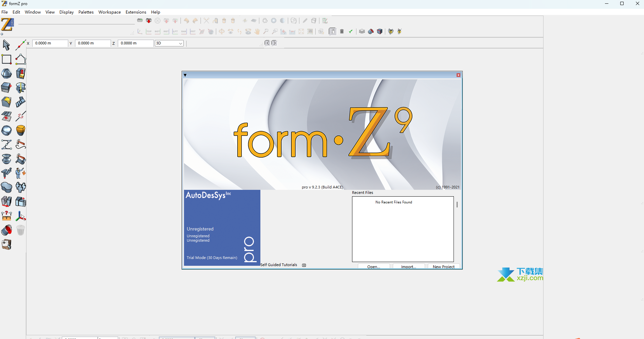Click the person with down arrow tool

(x=21, y=173)
